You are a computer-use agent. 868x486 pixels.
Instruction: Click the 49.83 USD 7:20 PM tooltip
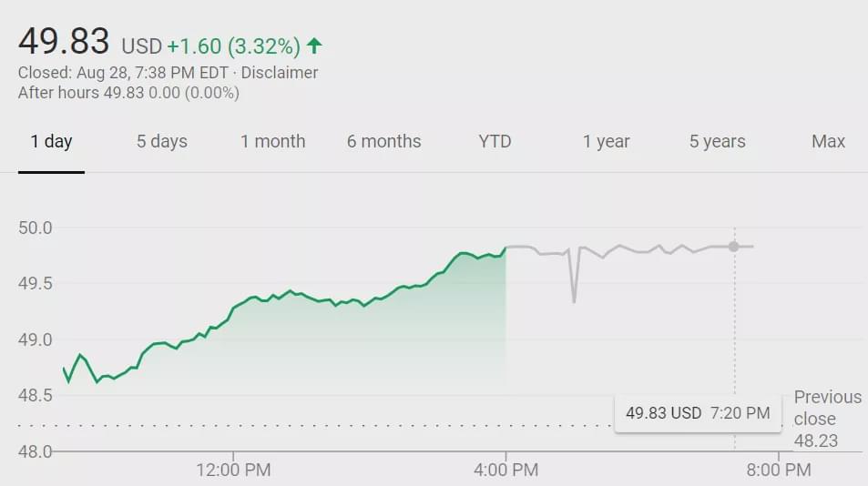(698, 413)
